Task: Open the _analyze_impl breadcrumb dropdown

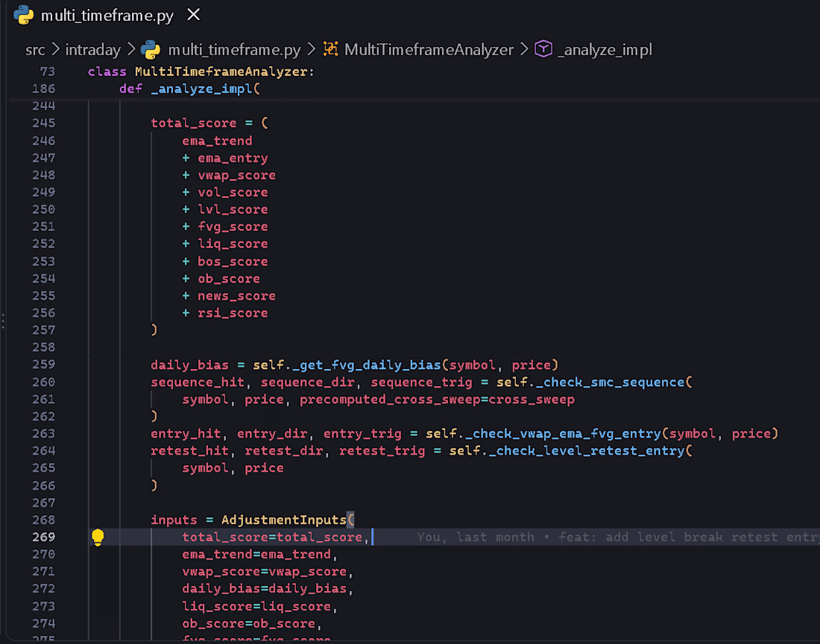Action: [605, 50]
